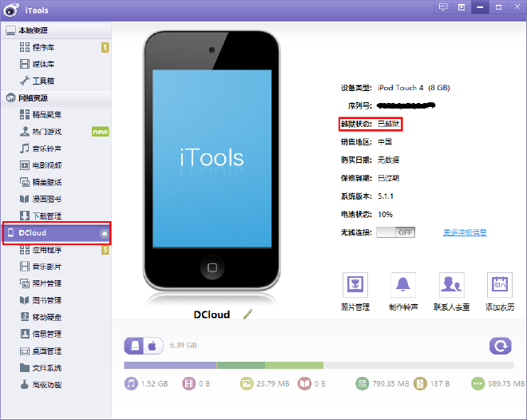Open 照片管理 photo management shortcut icon

[x=355, y=285]
